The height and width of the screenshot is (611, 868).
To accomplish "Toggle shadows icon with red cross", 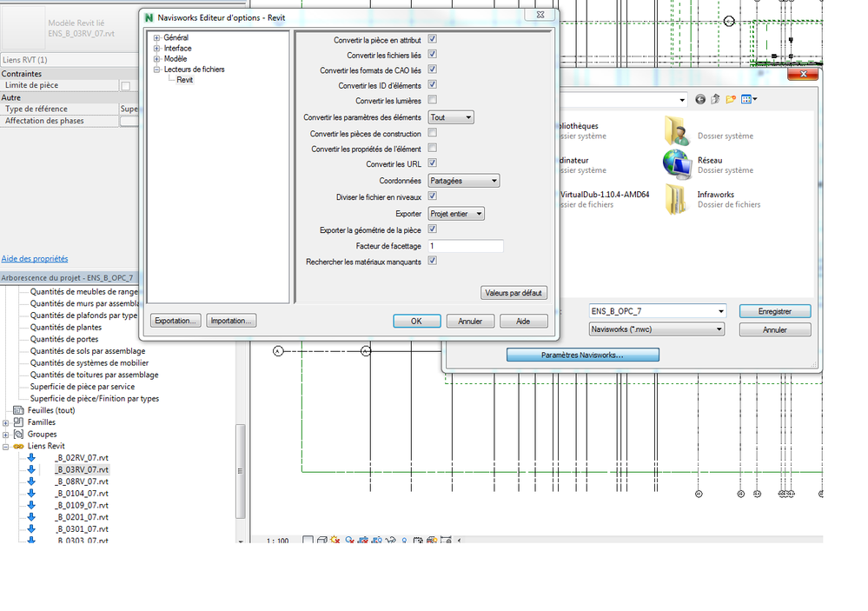I will tap(349, 540).
